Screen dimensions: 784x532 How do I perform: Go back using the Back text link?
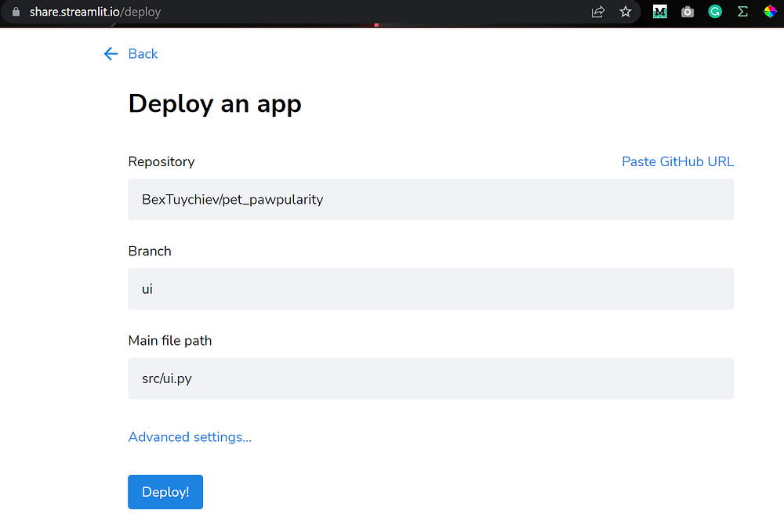[x=143, y=53]
